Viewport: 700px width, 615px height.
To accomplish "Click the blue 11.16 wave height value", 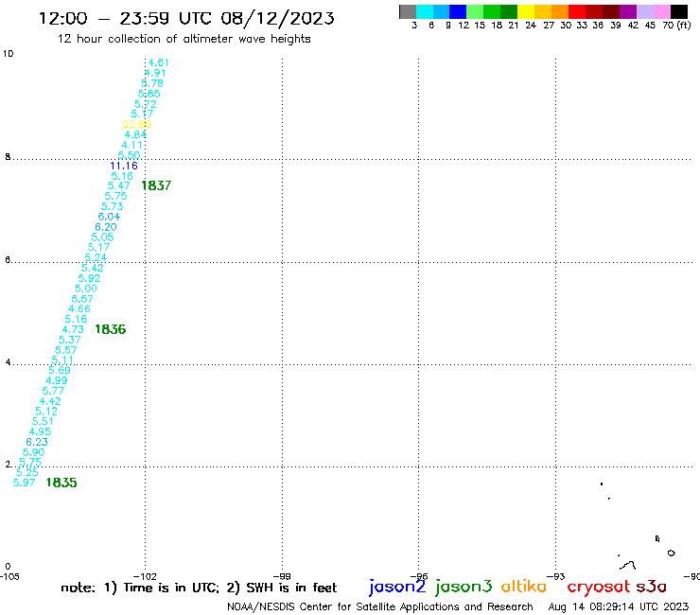I will 124,166.
